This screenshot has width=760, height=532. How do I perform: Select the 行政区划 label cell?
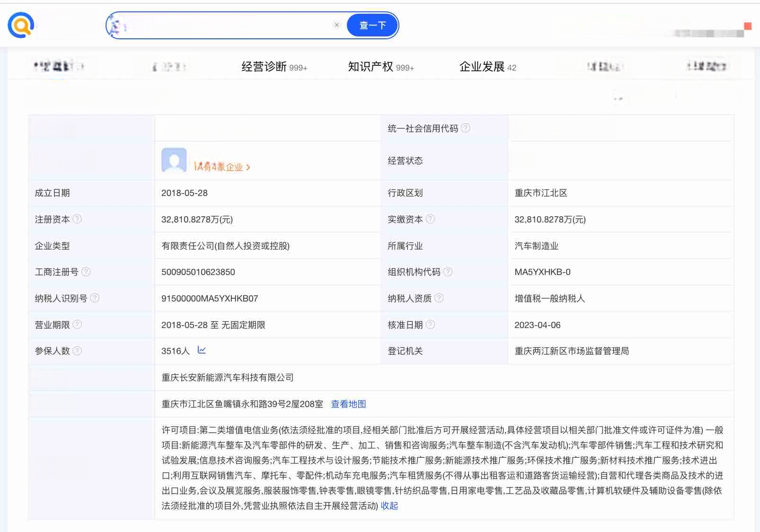click(444, 193)
